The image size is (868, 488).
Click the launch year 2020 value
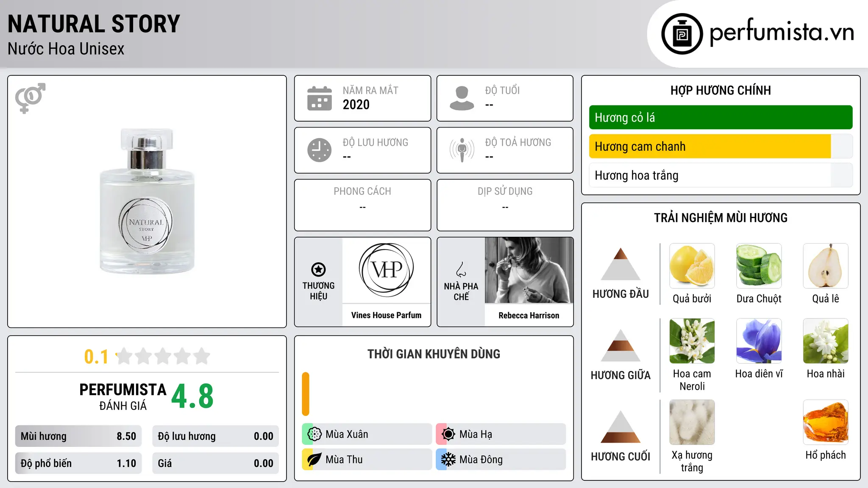356,105
